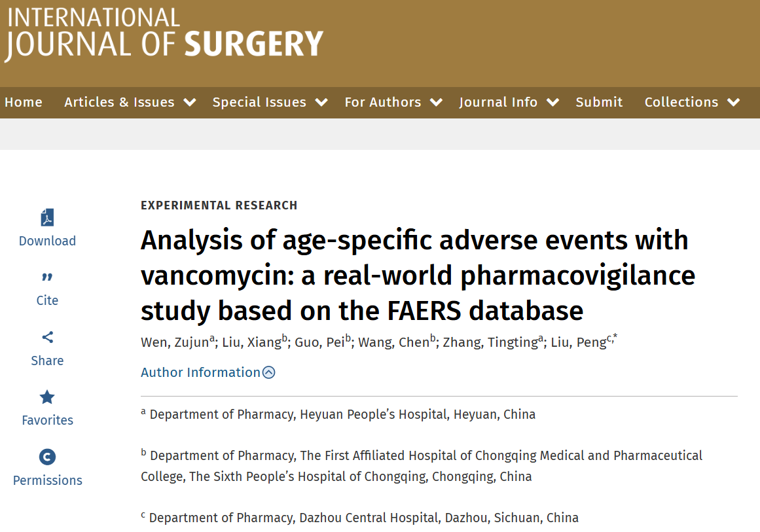Expand the Articles & Issues dropdown
This screenshot has width=760, height=532.
[x=190, y=102]
